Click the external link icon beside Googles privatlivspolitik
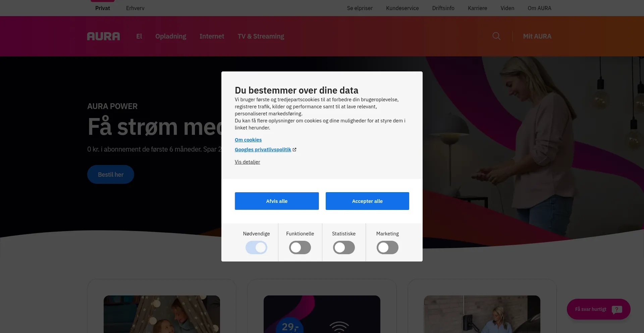This screenshot has height=333, width=644. 294,150
